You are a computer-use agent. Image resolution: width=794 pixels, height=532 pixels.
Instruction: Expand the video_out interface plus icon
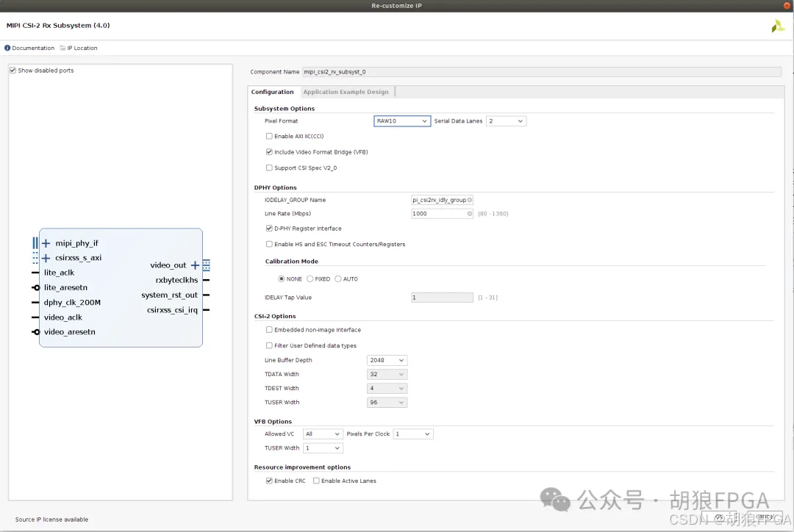point(195,265)
